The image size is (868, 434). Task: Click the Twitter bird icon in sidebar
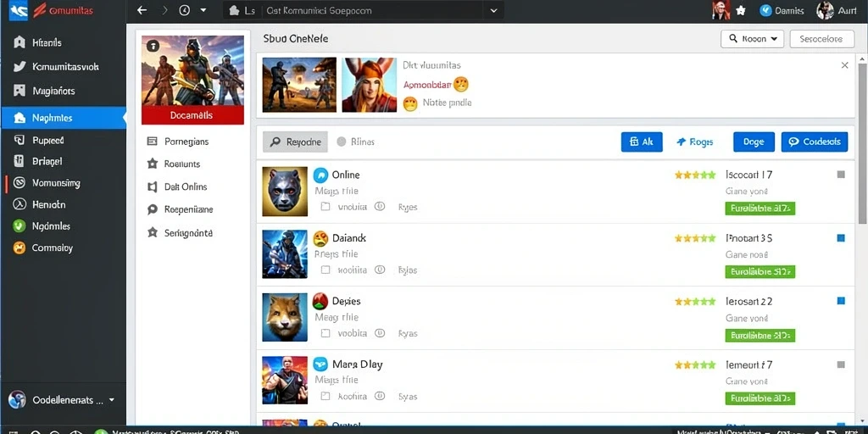tap(19, 66)
